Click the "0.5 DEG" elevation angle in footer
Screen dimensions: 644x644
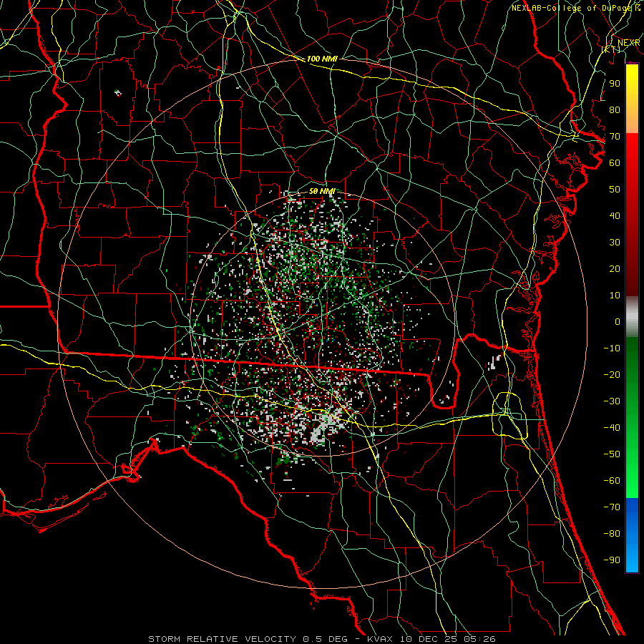click(x=326, y=639)
